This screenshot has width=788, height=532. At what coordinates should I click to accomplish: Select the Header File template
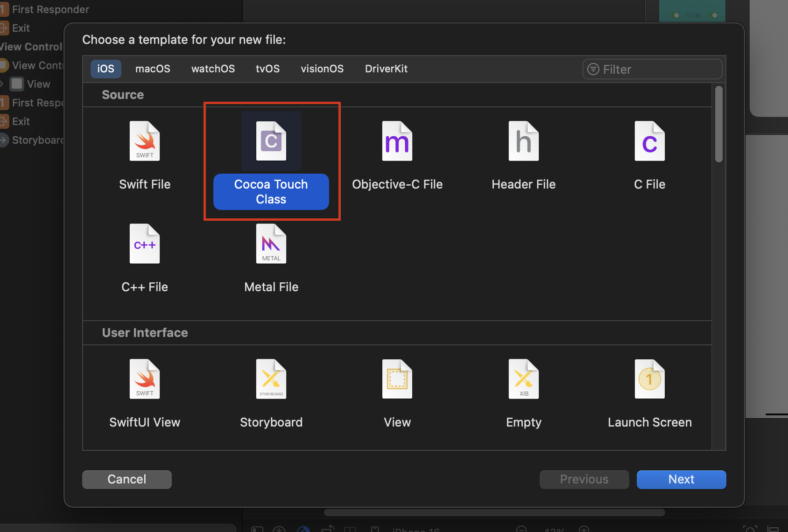(523, 155)
